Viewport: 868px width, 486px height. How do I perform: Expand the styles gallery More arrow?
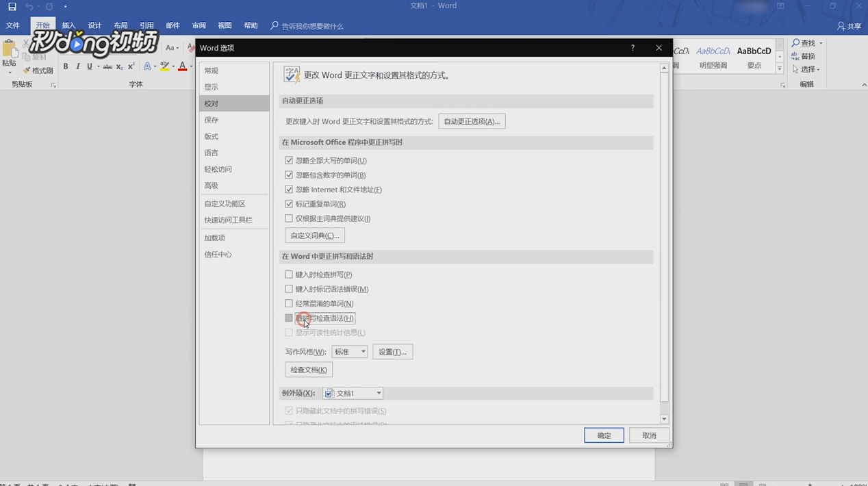(x=780, y=68)
